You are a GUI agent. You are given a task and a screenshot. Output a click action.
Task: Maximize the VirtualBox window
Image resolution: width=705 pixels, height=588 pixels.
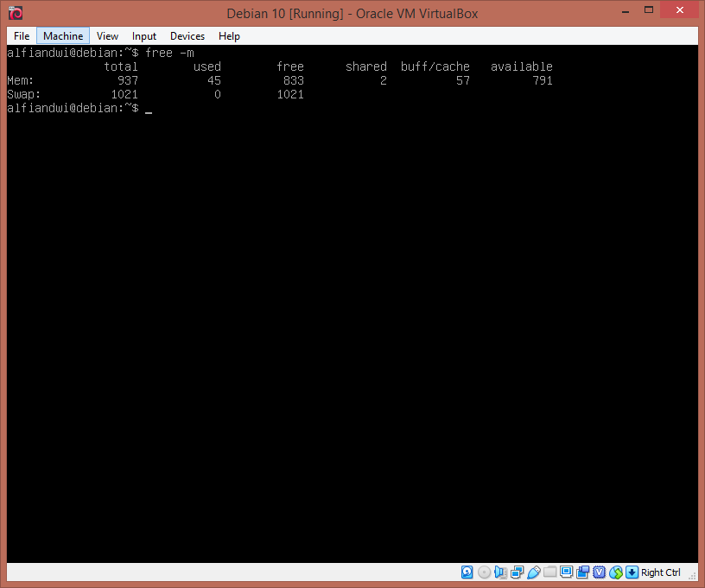coord(648,9)
